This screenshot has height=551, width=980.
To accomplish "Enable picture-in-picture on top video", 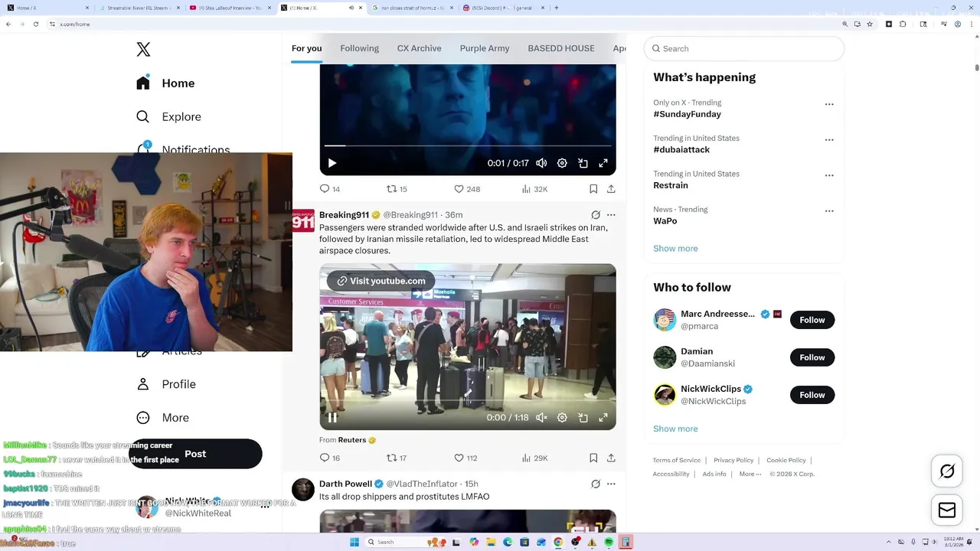I will 583,163.
